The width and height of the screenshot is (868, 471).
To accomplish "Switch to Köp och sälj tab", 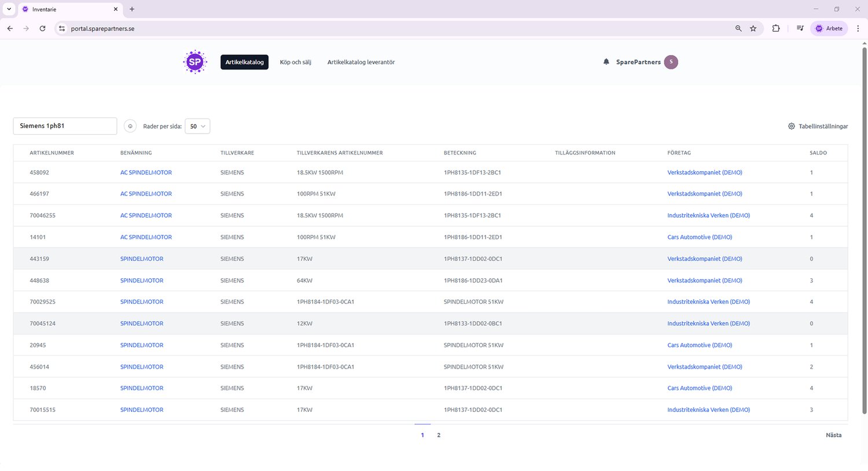I will click(x=295, y=62).
